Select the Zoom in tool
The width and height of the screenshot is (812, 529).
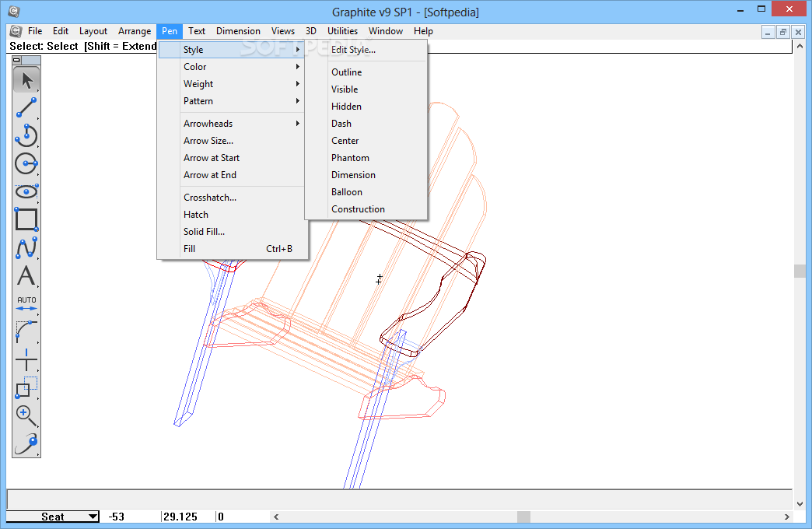pyautogui.click(x=26, y=415)
